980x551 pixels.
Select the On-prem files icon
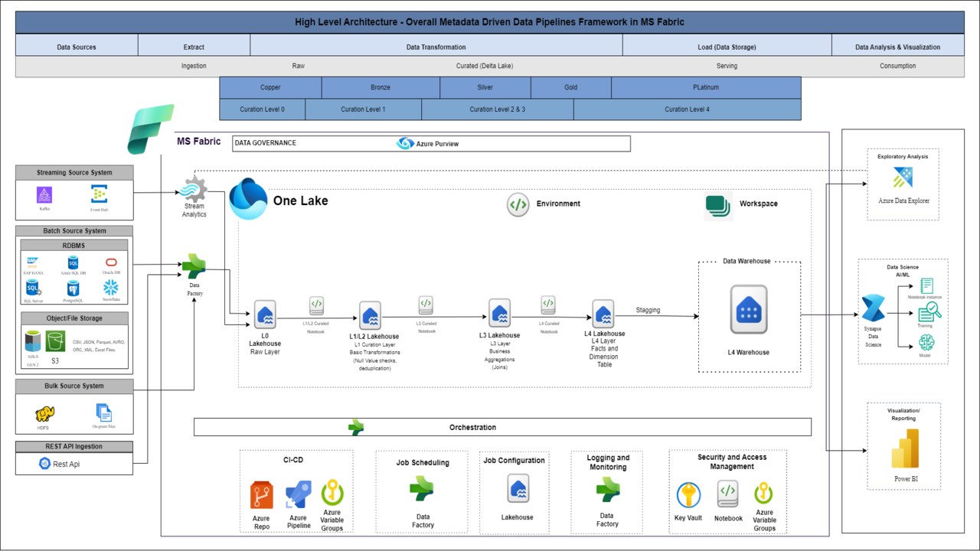[x=103, y=412]
